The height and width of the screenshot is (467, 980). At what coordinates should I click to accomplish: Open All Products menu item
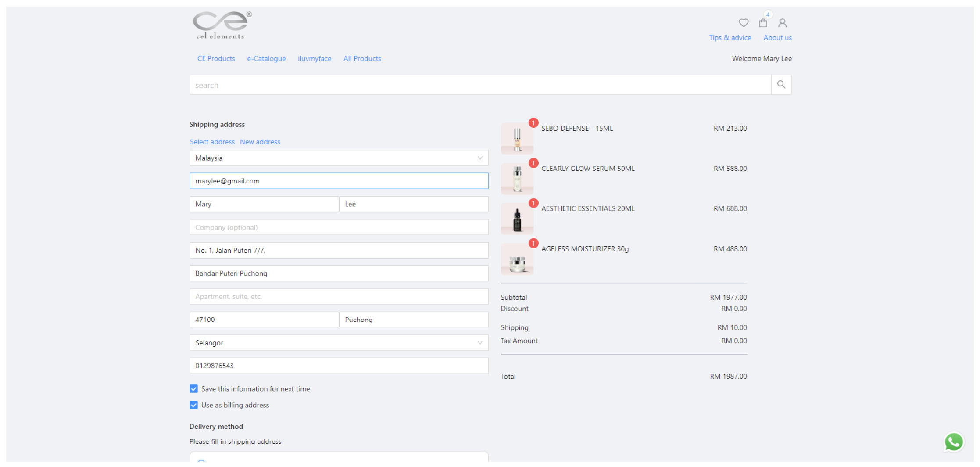362,58
